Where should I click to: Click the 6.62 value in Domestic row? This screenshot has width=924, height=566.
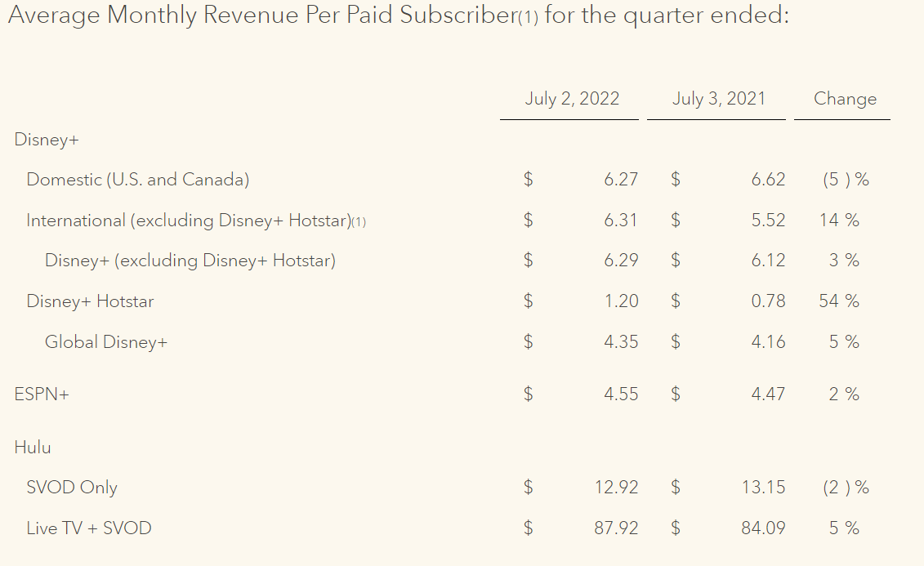pyautogui.click(x=768, y=180)
